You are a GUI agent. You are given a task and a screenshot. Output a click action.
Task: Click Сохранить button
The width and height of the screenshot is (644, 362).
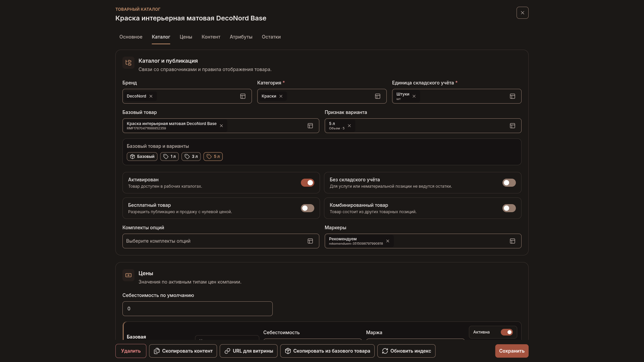pos(512,351)
